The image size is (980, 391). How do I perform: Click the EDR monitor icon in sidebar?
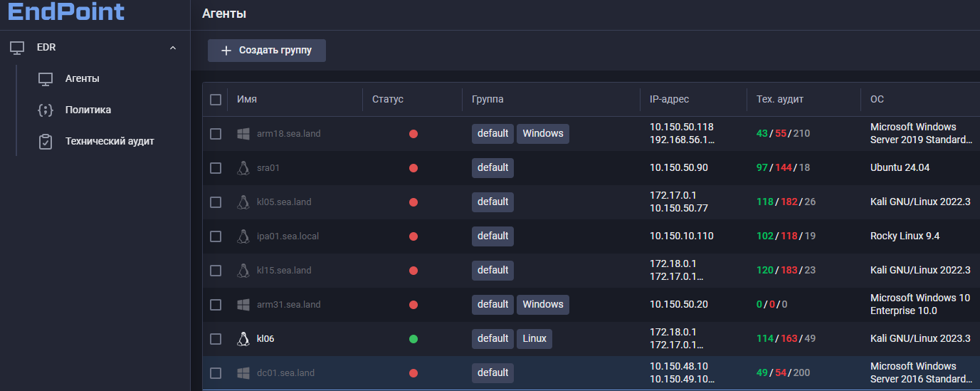click(17, 48)
